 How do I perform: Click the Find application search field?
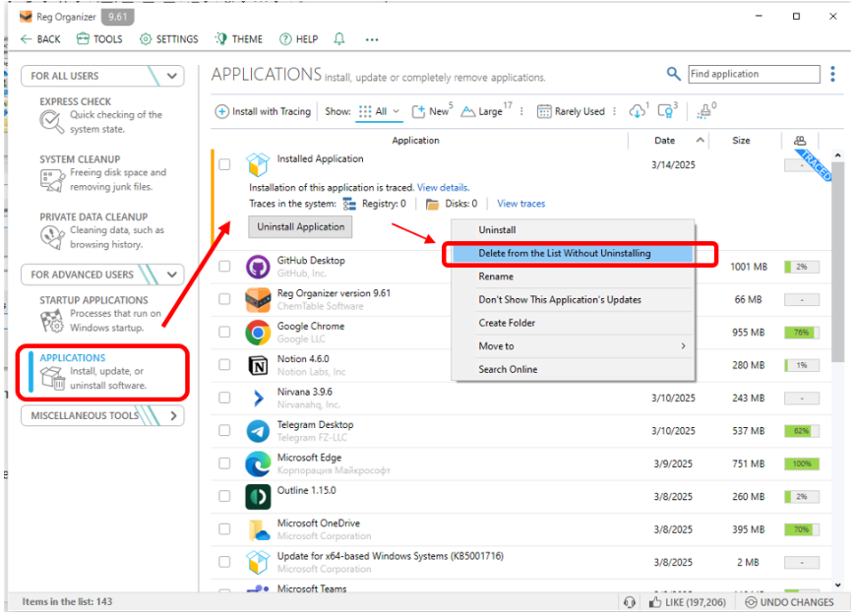click(x=754, y=74)
